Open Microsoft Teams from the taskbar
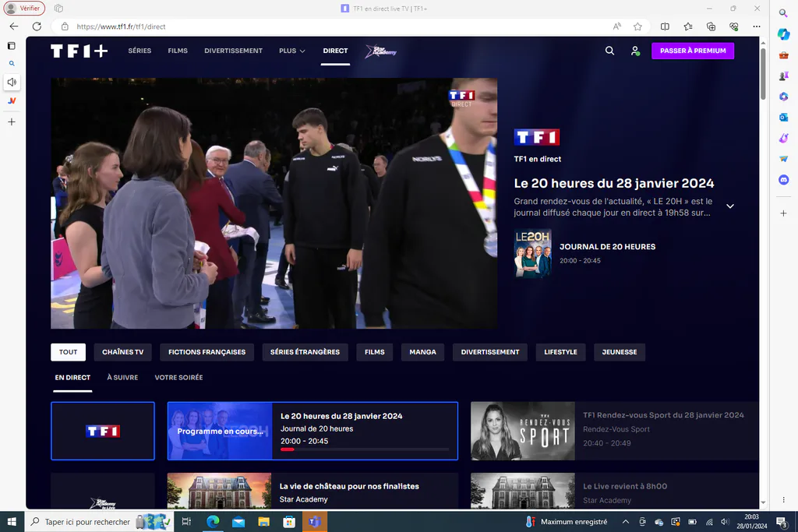The image size is (798, 532). tap(315, 522)
